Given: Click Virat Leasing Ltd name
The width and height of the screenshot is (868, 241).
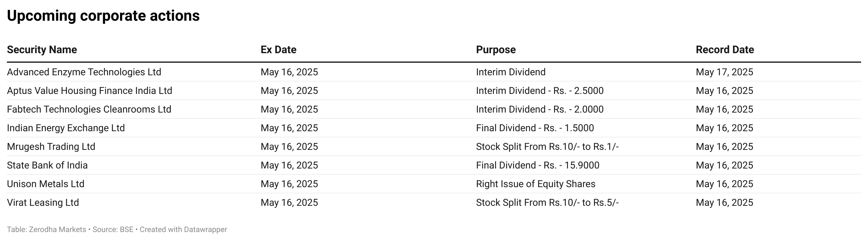Looking at the screenshot, I should 43,203.
